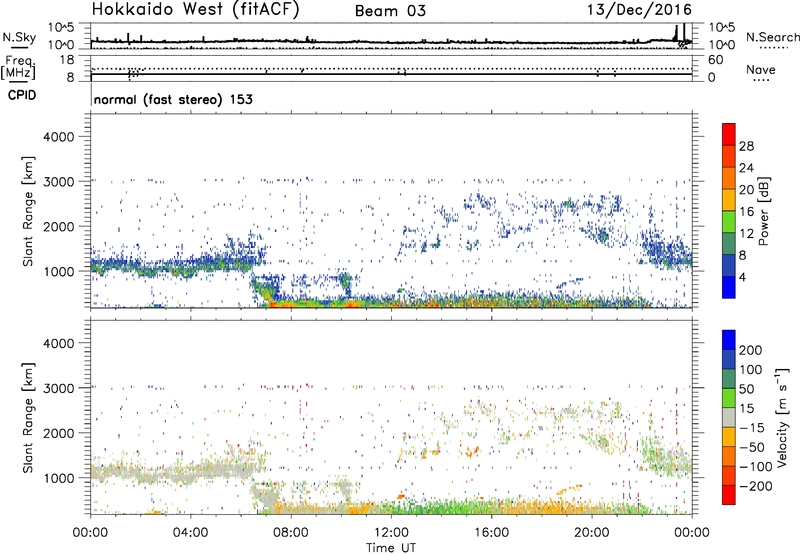The image size is (800, 554).
Task: Select the 'N.Search' legend label
Action: pos(772,37)
